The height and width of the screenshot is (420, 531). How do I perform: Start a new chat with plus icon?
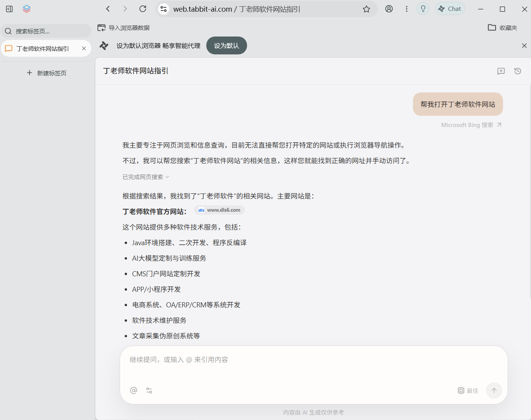tap(501, 71)
